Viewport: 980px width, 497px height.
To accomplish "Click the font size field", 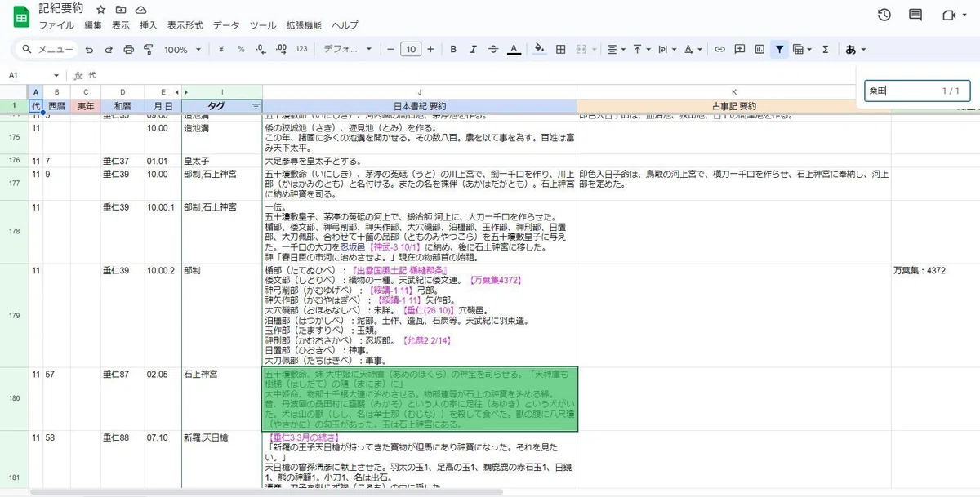I will click(411, 50).
